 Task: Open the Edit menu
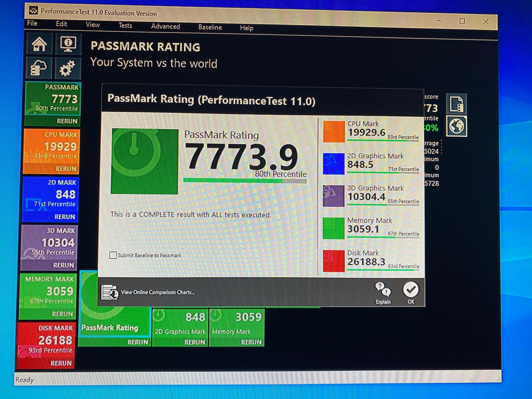click(62, 24)
